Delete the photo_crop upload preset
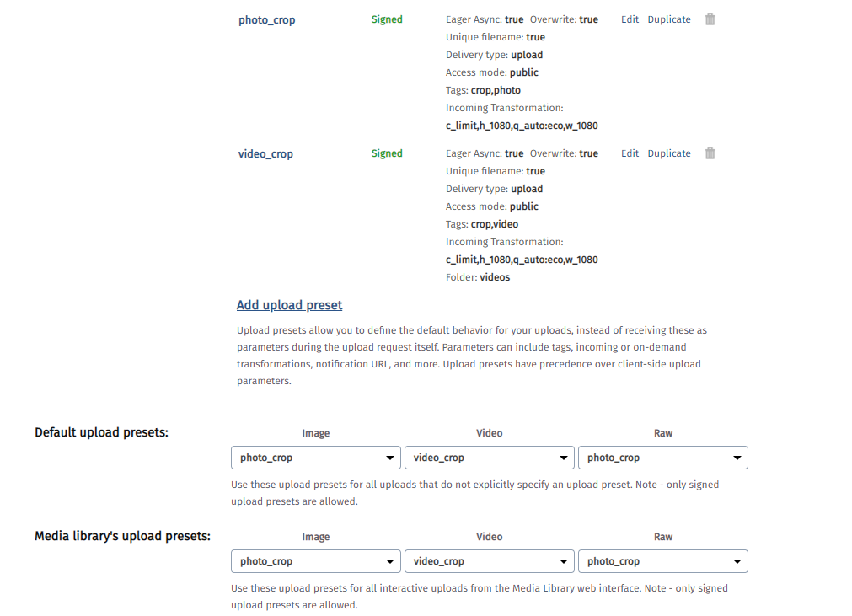Screen dimensions: 852x616 [710, 19]
